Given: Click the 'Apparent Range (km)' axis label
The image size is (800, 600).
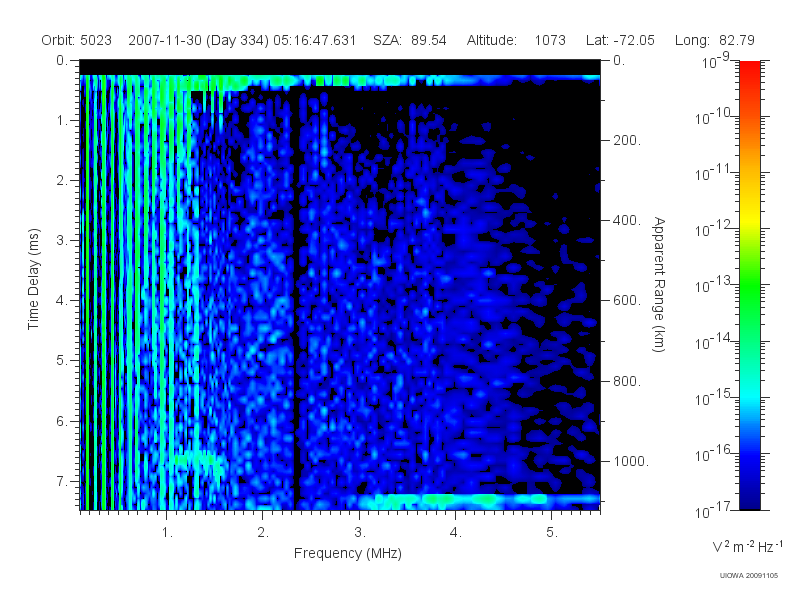Looking at the screenshot, I should [x=659, y=285].
